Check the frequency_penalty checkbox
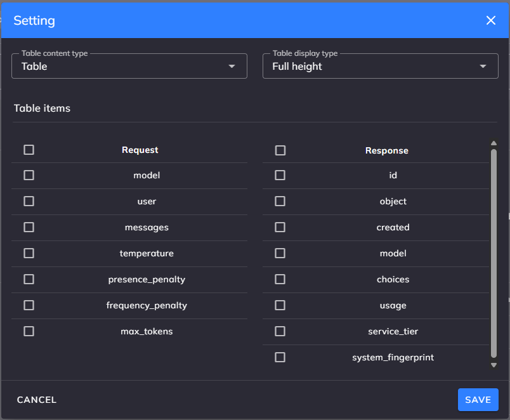 (29, 306)
